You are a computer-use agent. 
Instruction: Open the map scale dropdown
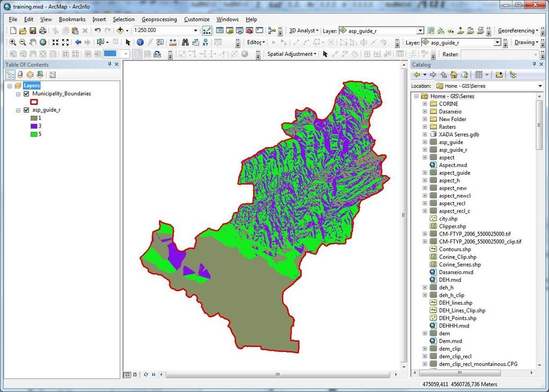(x=195, y=31)
